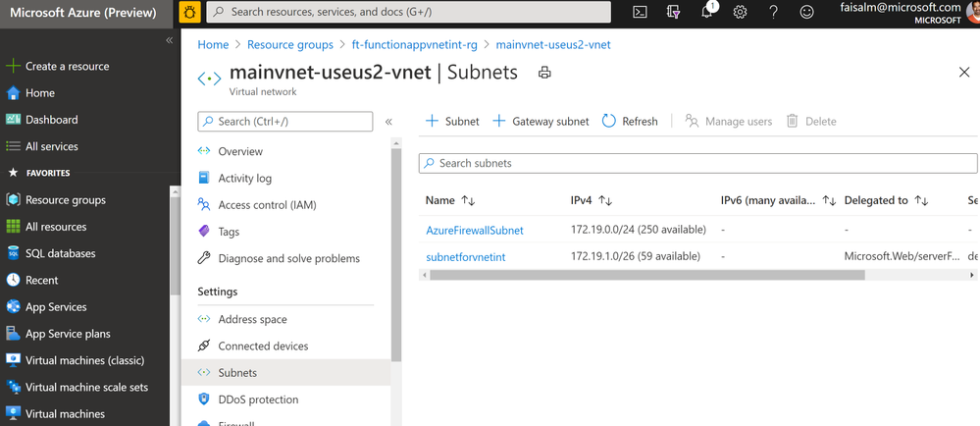The image size is (980, 426).
Task: Launch Cloud Shell from top bar
Action: click(640, 12)
